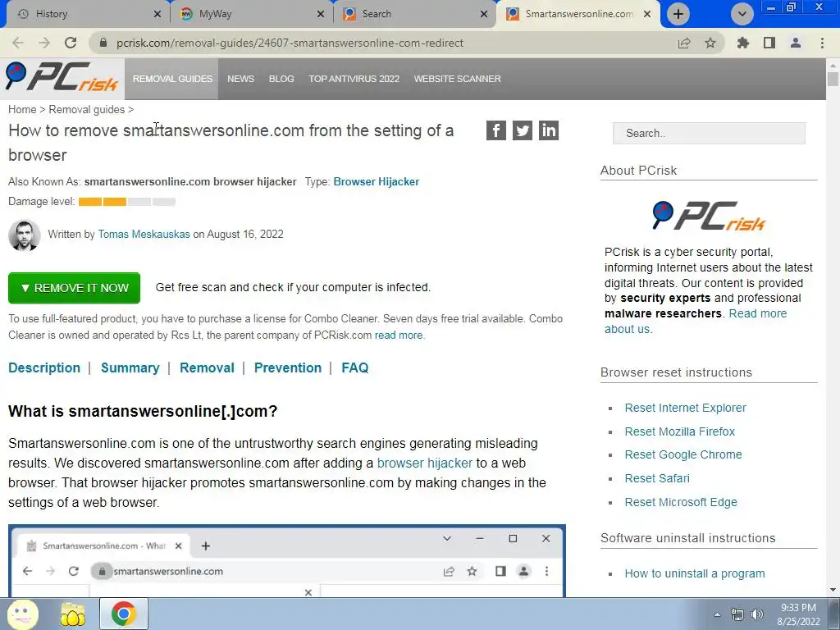Open Chrome's three-dot menu
Screen dimensions: 840x630
(822, 43)
